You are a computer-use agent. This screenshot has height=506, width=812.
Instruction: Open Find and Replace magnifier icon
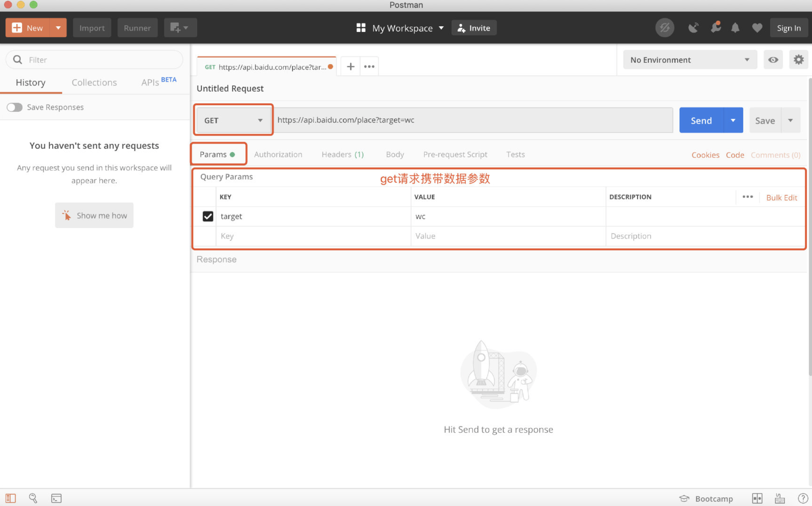click(33, 498)
